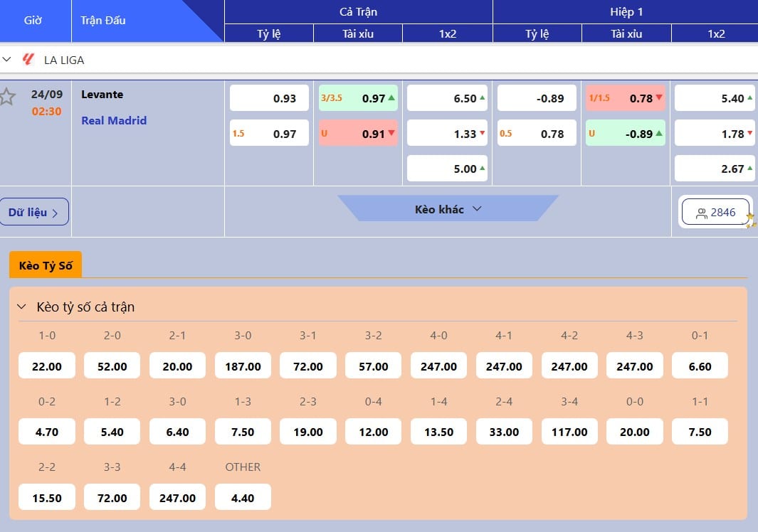This screenshot has height=532, width=758.
Task: Select the 1-0 correct score odds 22.00
Action: point(47,366)
